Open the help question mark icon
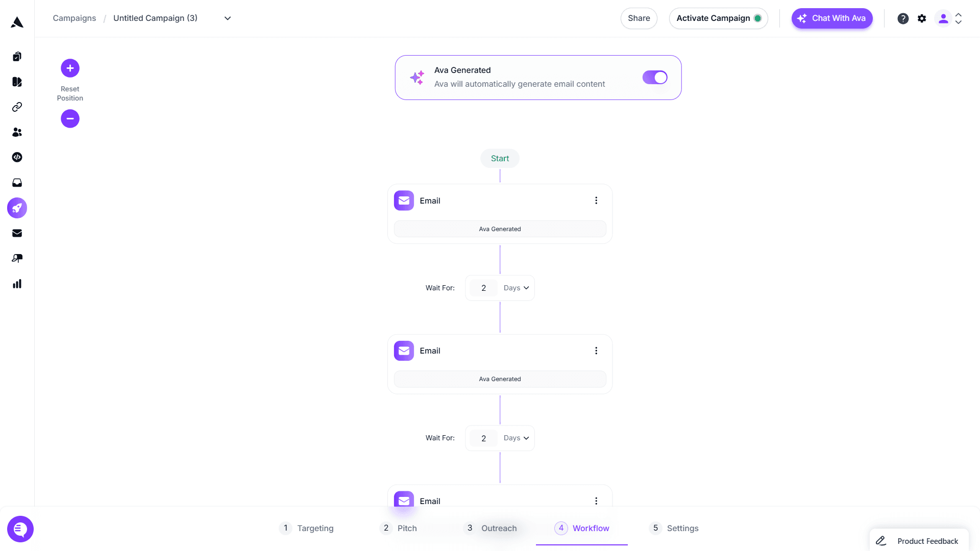The image size is (980, 551). click(903, 18)
